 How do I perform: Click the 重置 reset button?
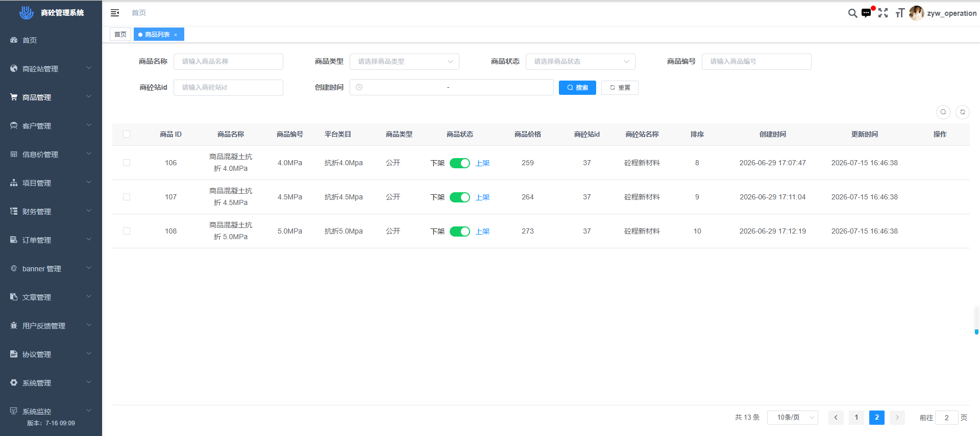pyautogui.click(x=620, y=88)
